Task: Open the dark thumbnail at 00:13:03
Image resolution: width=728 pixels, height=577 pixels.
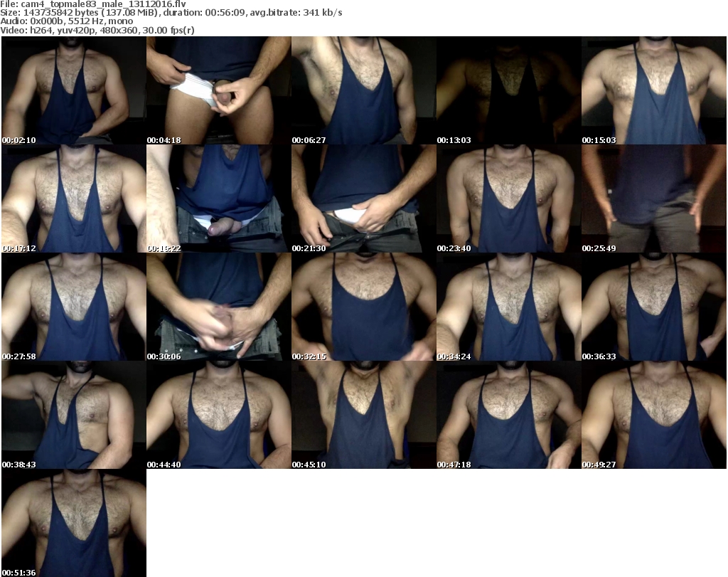Action: click(x=508, y=91)
